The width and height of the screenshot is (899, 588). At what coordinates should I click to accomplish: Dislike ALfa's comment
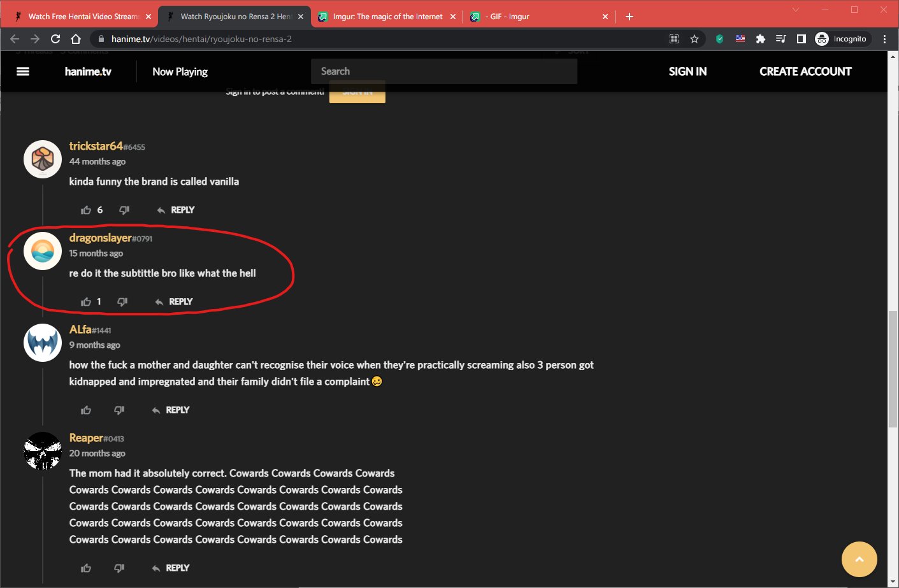[x=119, y=410]
